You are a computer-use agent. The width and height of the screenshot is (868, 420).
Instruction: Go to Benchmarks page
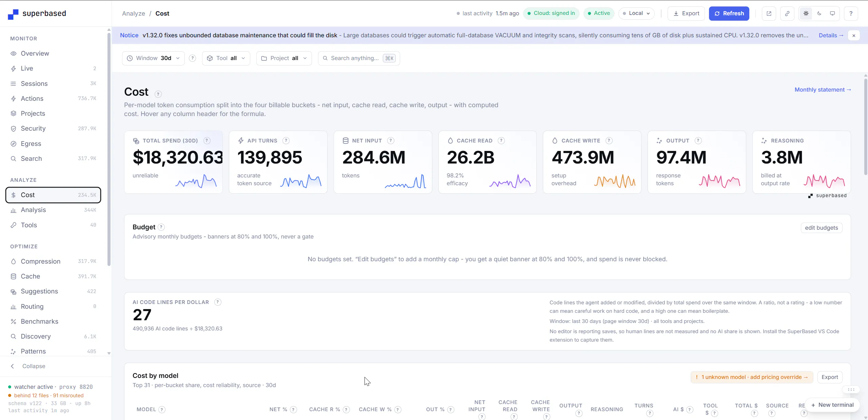[53, 321]
